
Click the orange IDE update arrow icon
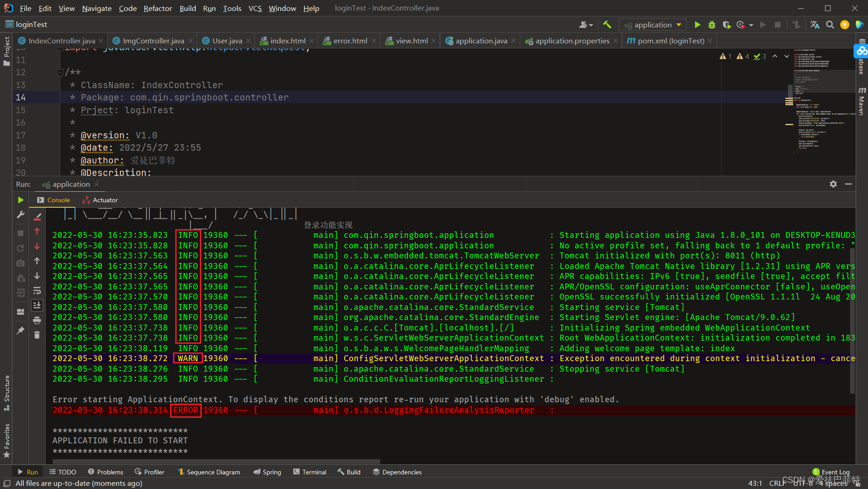[845, 25]
